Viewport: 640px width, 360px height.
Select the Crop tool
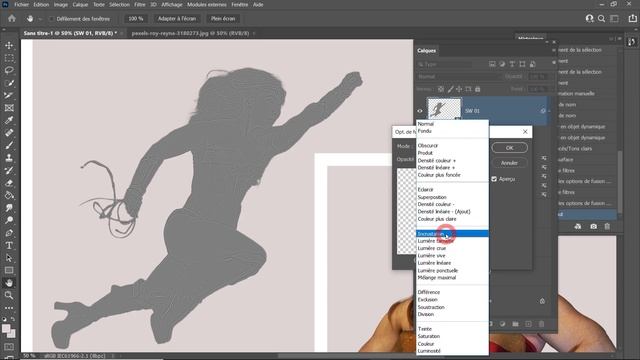click(9, 95)
